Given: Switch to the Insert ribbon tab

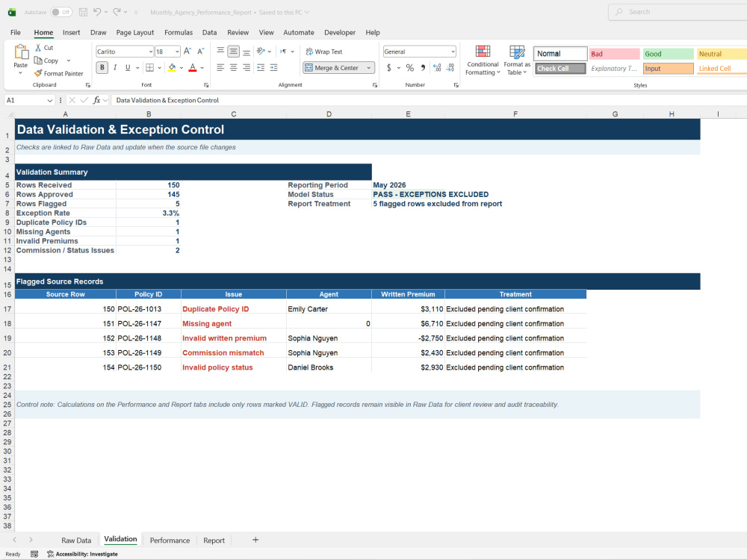Looking at the screenshot, I should (72, 32).
